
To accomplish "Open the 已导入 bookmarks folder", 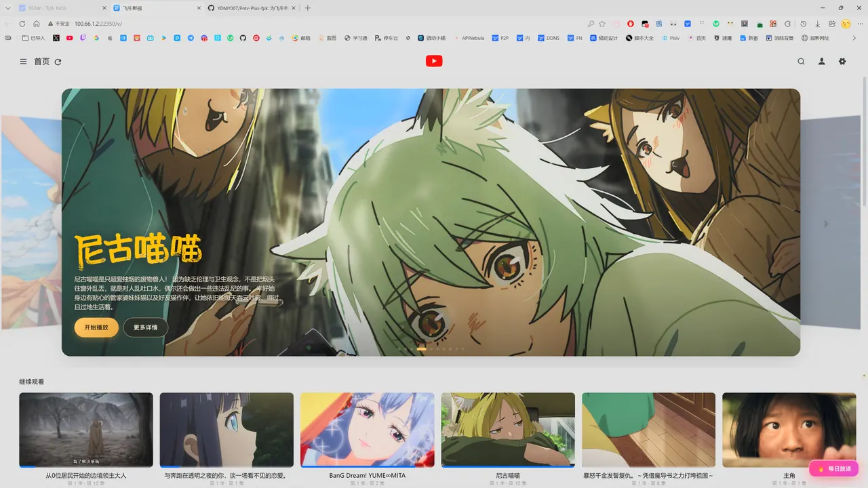I will [x=33, y=38].
